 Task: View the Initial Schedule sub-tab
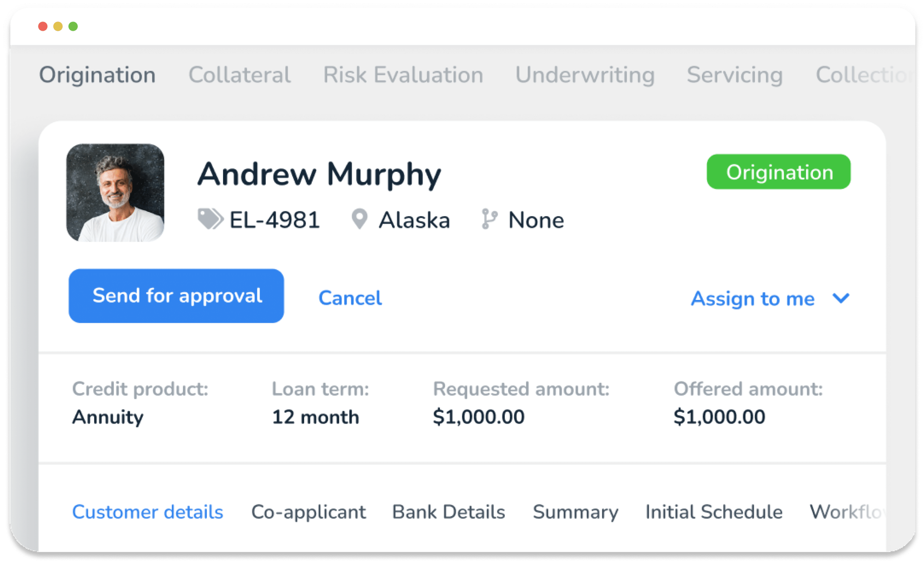pos(714,512)
